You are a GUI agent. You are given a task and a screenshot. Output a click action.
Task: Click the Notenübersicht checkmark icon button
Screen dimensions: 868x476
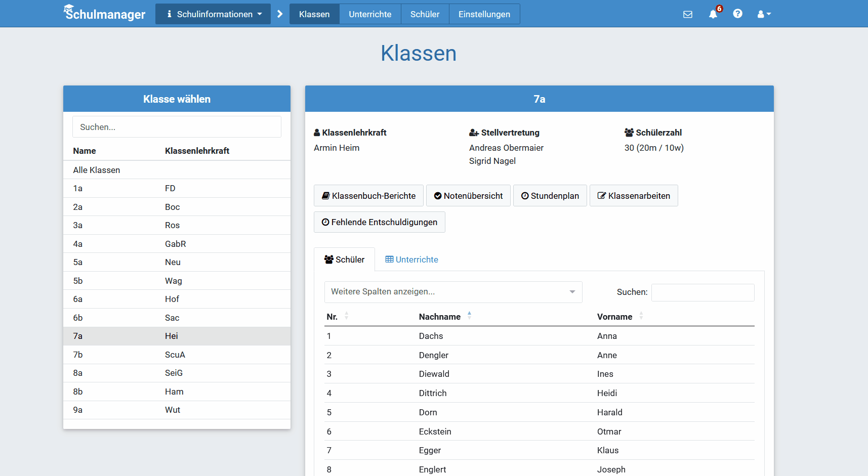pyautogui.click(x=468, y=196)
